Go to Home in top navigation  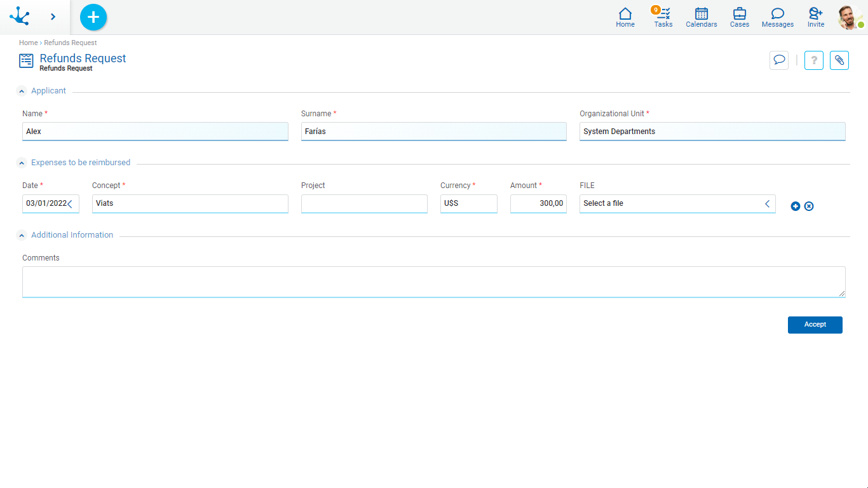click(625, 17)
